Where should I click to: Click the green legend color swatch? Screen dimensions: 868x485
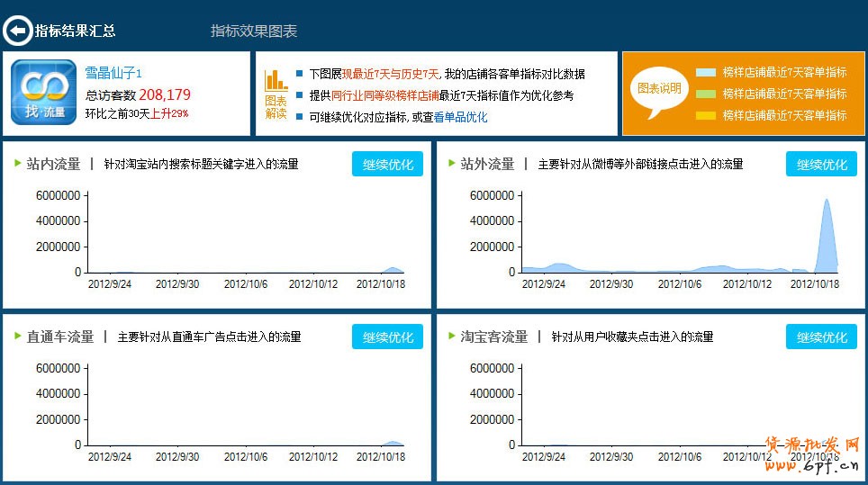click(x=705, y=94)
